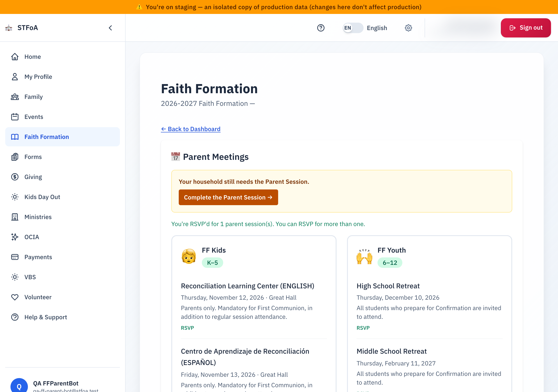Click the Payments card icon
The height and width of the screenshot is (392, 558).
15,257
